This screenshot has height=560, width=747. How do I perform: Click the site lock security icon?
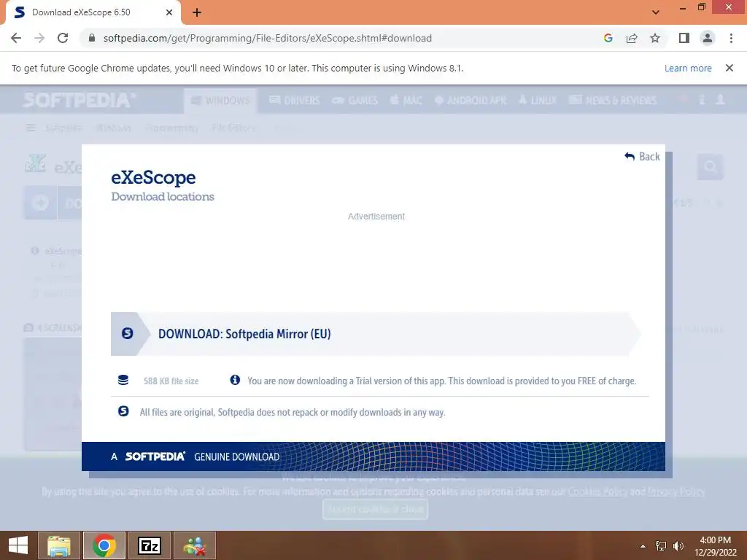point(92,38)
